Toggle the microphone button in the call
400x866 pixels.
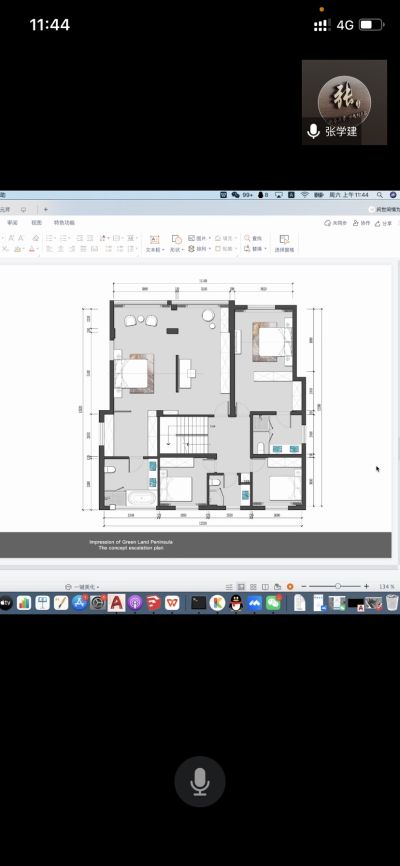tap(200, 781)
